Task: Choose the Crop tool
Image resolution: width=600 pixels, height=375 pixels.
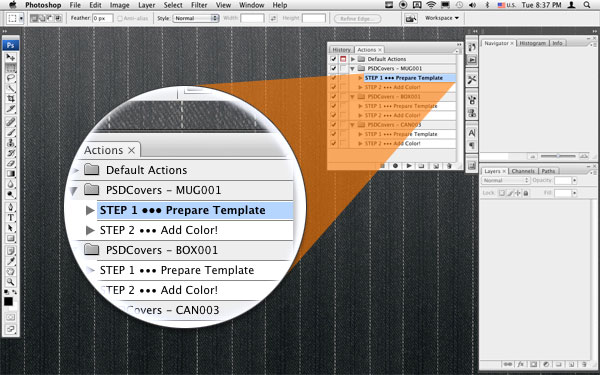Action: point(11,99)
